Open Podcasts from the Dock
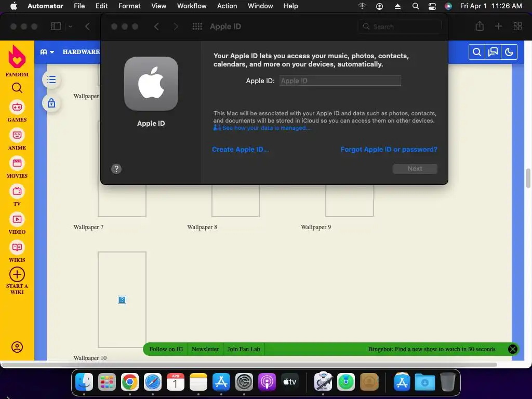 tap(267, 382)
